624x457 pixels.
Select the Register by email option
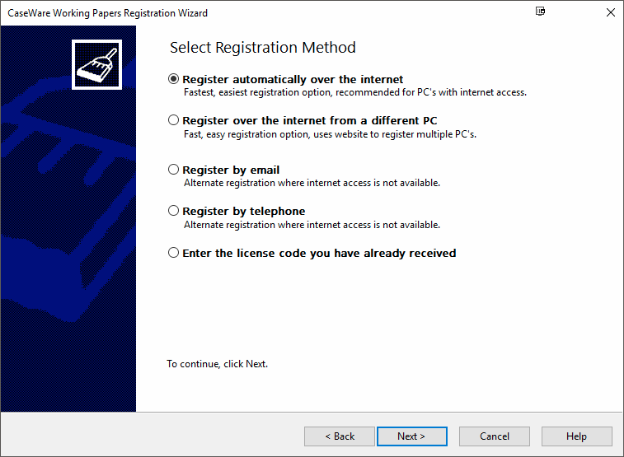(224, 170)
